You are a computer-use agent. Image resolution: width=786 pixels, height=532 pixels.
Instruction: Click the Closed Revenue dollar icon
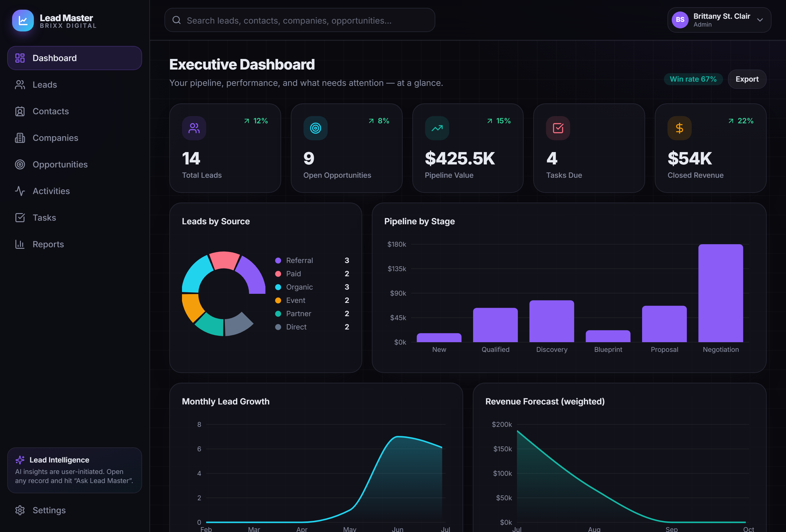point(680,128)
